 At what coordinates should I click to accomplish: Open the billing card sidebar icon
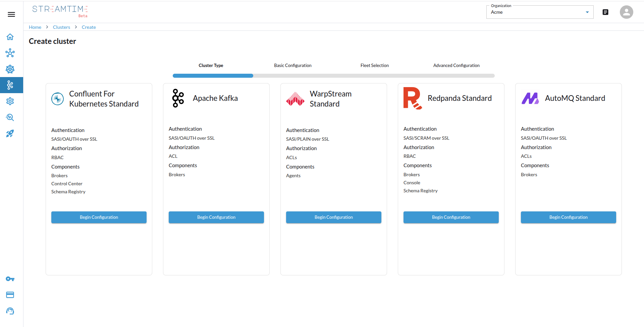pos(10,295)
